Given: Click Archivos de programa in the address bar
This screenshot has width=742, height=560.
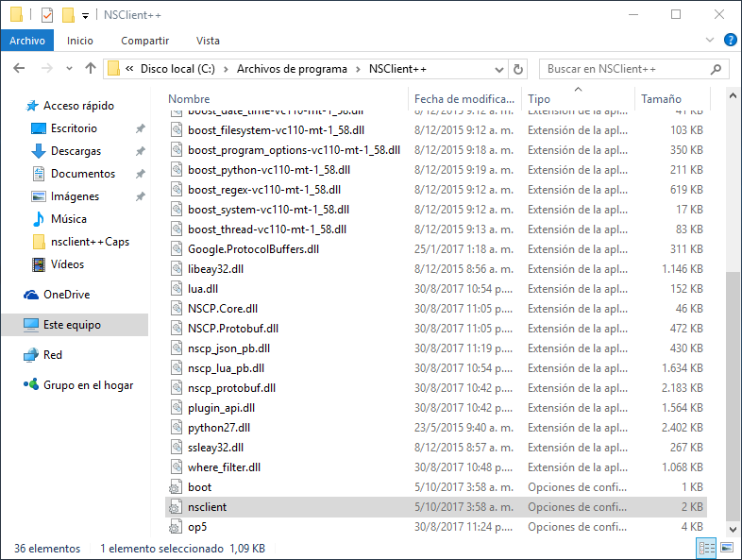Looking at the screenshot, I should coord(292,69).
